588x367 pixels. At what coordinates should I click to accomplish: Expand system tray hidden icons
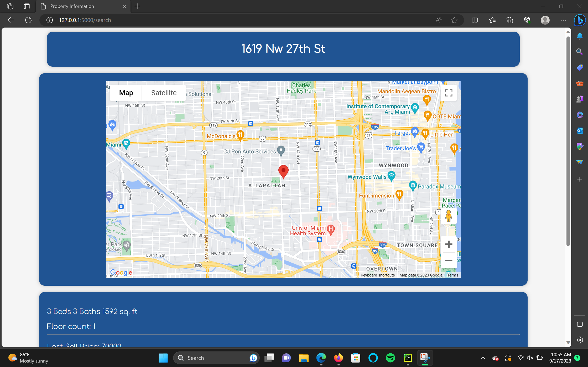pyautogui.click(x=483, y=358)
